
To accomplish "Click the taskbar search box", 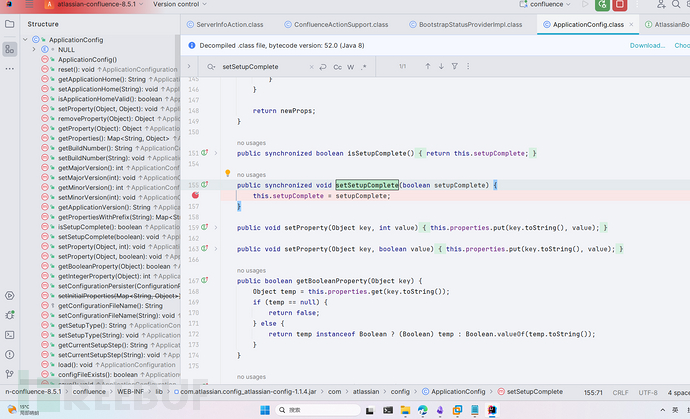I will click(318, 410).
